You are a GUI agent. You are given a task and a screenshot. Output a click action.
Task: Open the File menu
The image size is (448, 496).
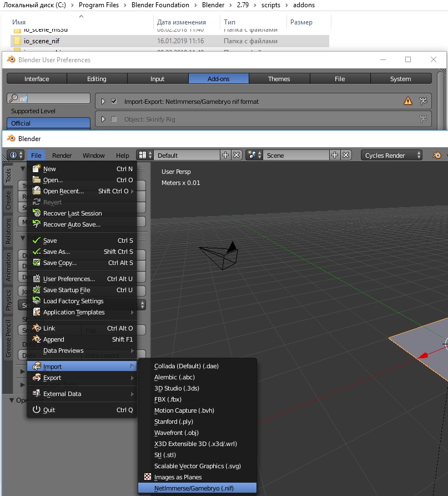[36, 156]
